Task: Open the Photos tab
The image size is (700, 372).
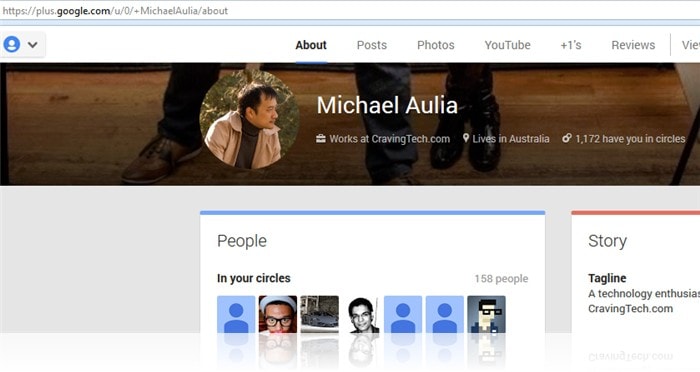Action: point(435,45)
